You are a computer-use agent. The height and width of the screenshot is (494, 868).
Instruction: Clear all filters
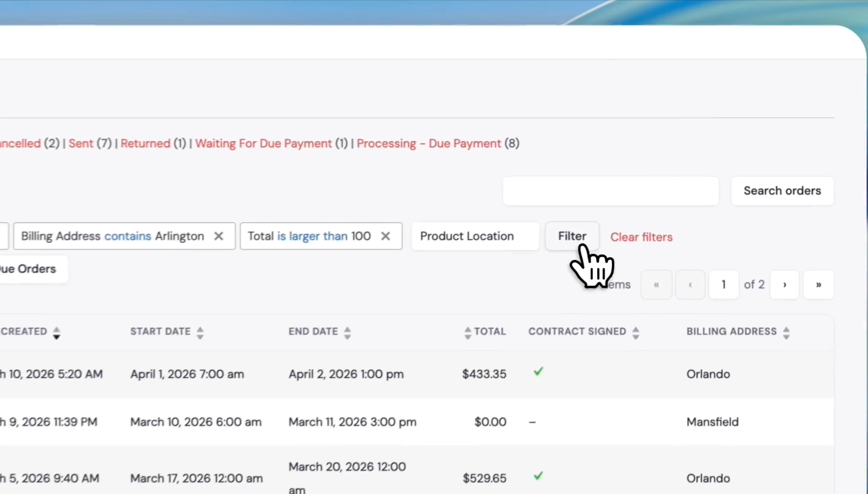pos(641,237)
